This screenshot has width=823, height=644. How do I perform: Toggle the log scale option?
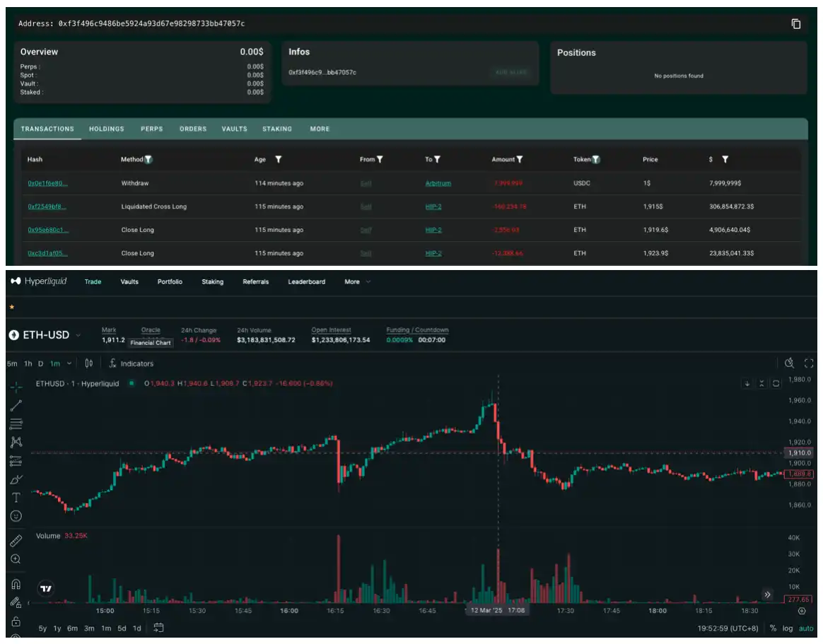(788, 628)
